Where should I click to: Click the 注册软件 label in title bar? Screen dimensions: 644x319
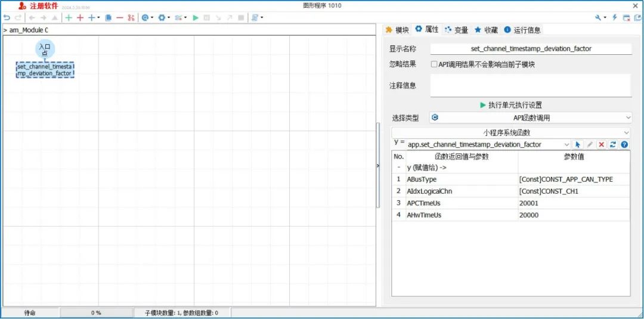(x=44, y=6)
